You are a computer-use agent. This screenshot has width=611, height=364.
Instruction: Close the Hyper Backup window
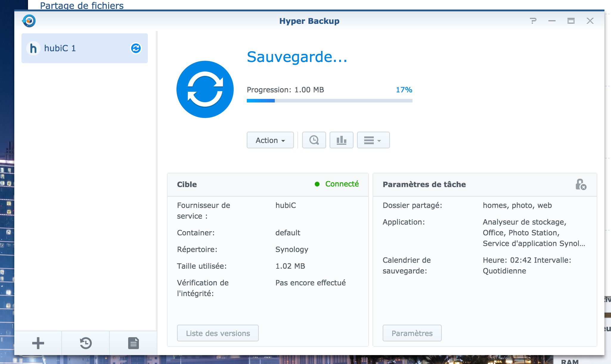[x=590, y=21]
